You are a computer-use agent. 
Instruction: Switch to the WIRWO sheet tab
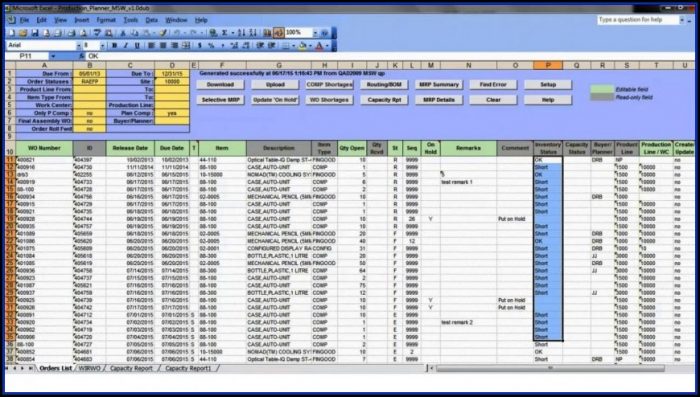89,368
